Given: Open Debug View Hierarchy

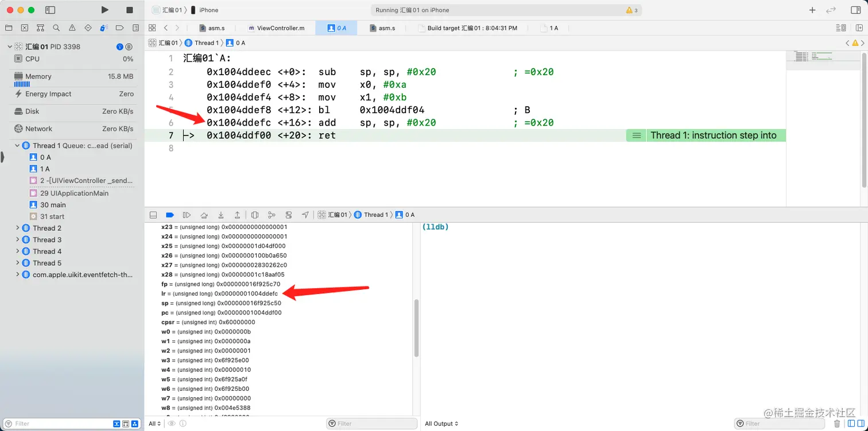Looking at the screenshot, I should (255, 215).
